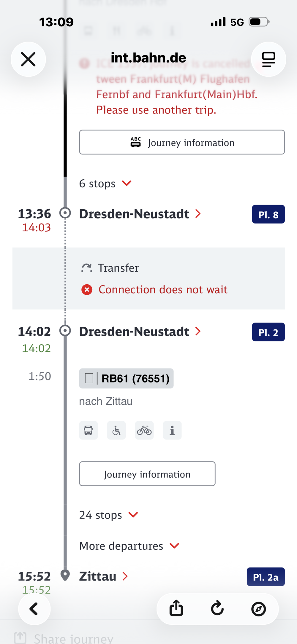
Task: Expand the 24 stops list
Action: click(109, 515)
